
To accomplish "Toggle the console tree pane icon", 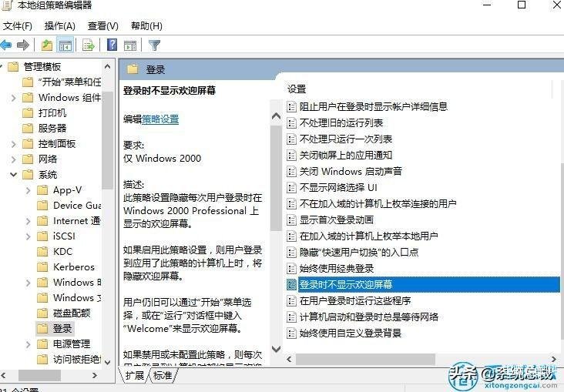I will point(65,45).
